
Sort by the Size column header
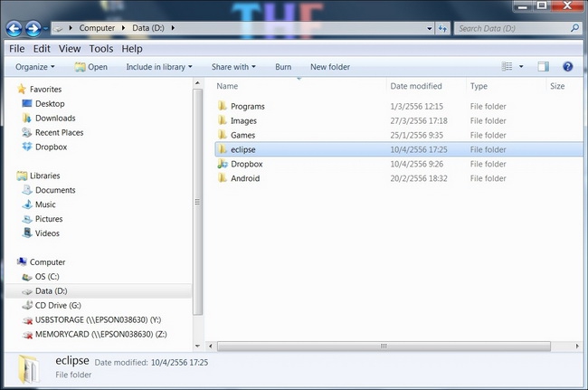coord(557,86)
